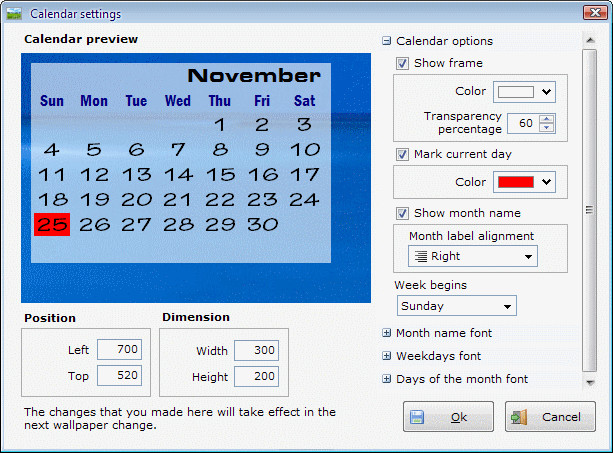Collapse the Calendar options section
The width and height of the screenshot is (613, 453).
click(x=386, y=41)
